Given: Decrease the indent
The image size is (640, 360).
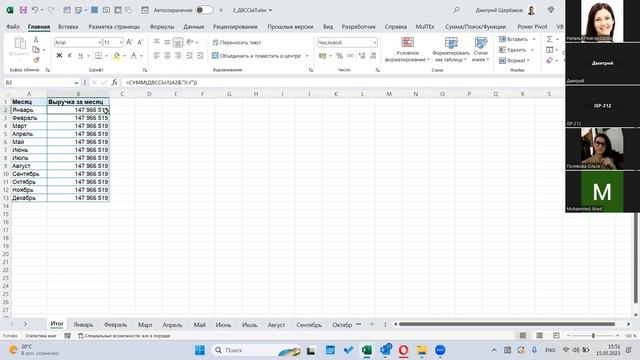Looking at the screenshot, I should click(x=189, y=56).
